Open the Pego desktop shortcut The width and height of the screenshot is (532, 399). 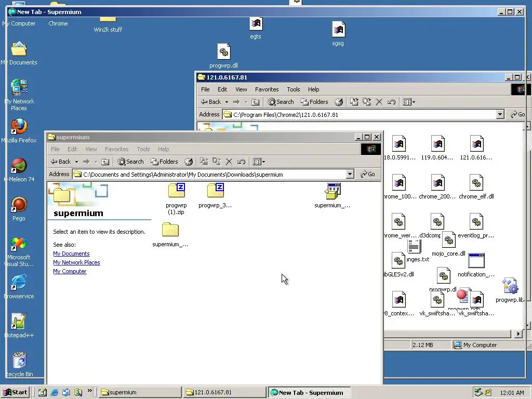coord(19,209)
